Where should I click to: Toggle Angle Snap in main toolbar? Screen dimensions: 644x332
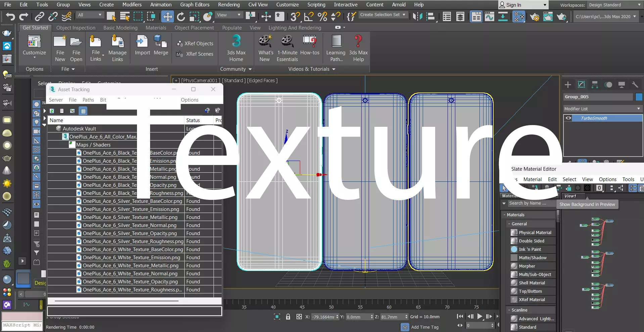point(309,16)
